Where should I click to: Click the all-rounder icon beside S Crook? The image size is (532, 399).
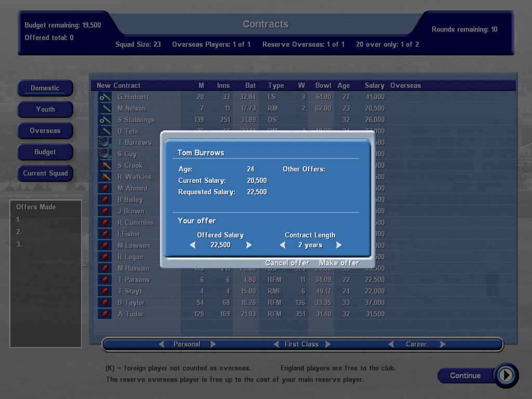tap(105, 166)
